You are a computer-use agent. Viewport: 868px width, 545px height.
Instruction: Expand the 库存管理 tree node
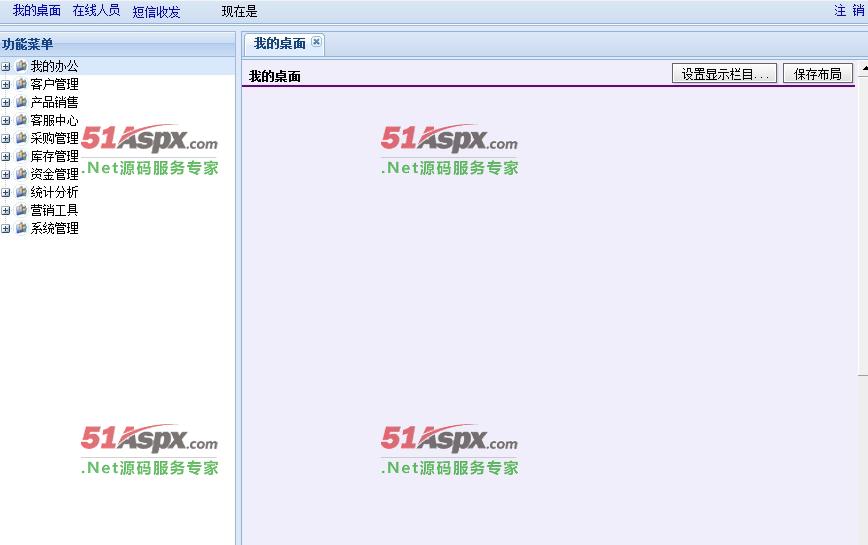[6, 157]
